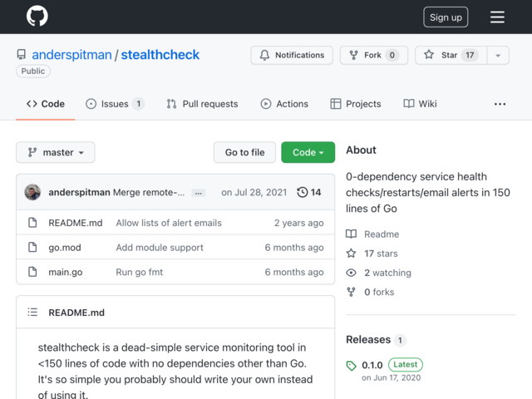Star the stealthcheck repository

coord(451,55)
